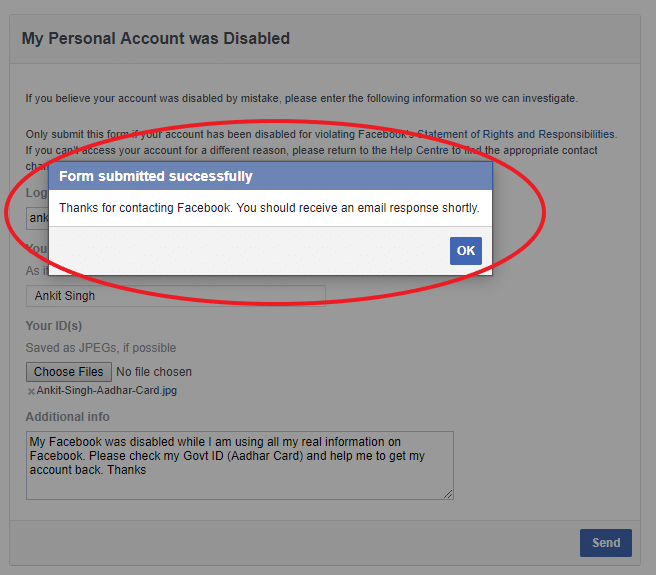Viewport: 656px width, 575px height.
Task: Remove the attached Aadhar Card file via the x icon
Action: (x=31, y=391)
